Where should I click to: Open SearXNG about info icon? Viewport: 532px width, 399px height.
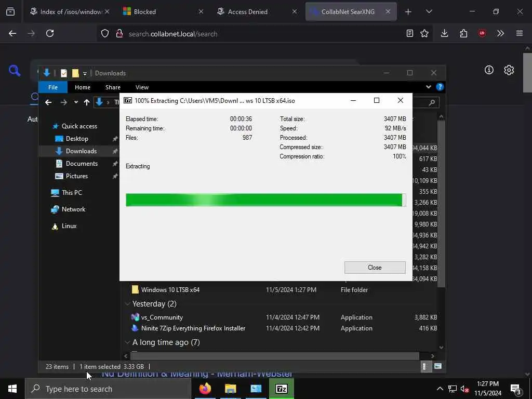(489, 70)
